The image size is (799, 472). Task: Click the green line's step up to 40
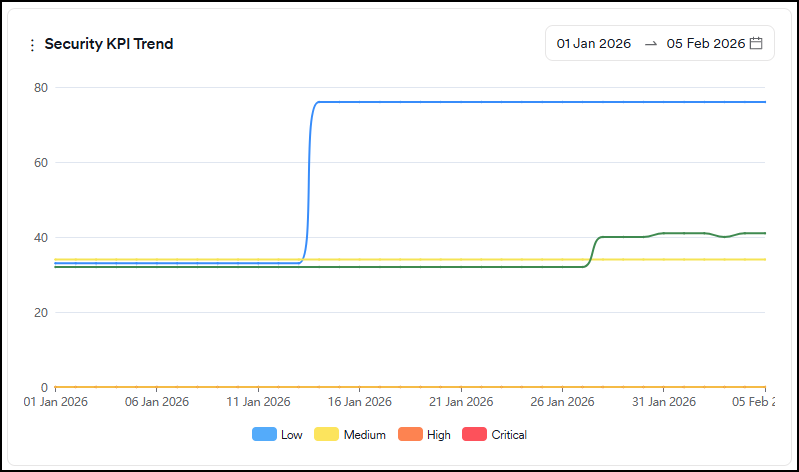point(592,251)
